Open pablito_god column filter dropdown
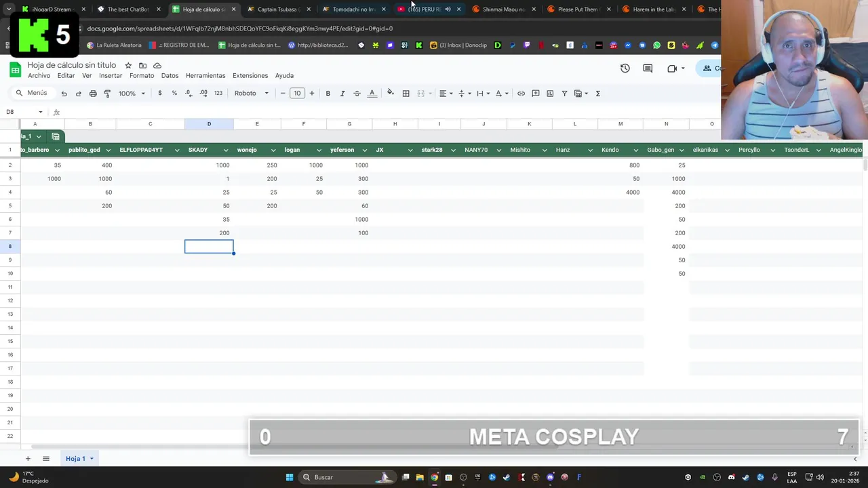868x488 pixels. click(x=108, y=150)
